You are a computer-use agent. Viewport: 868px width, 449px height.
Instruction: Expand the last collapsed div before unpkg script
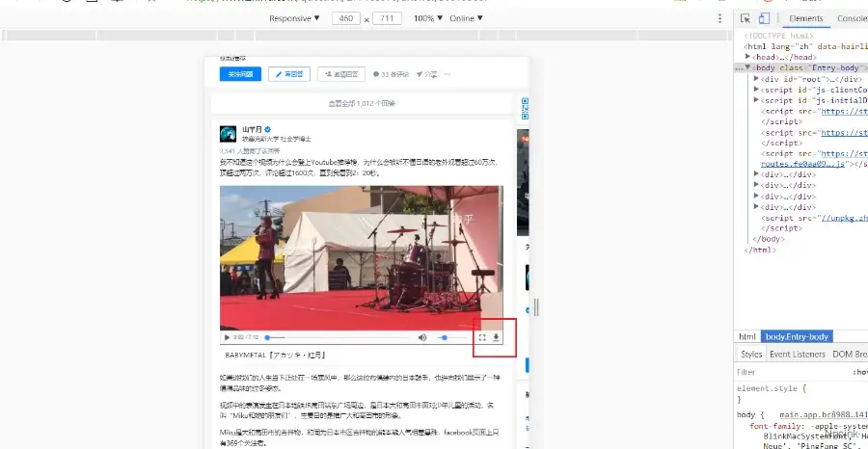coord(756,207)
